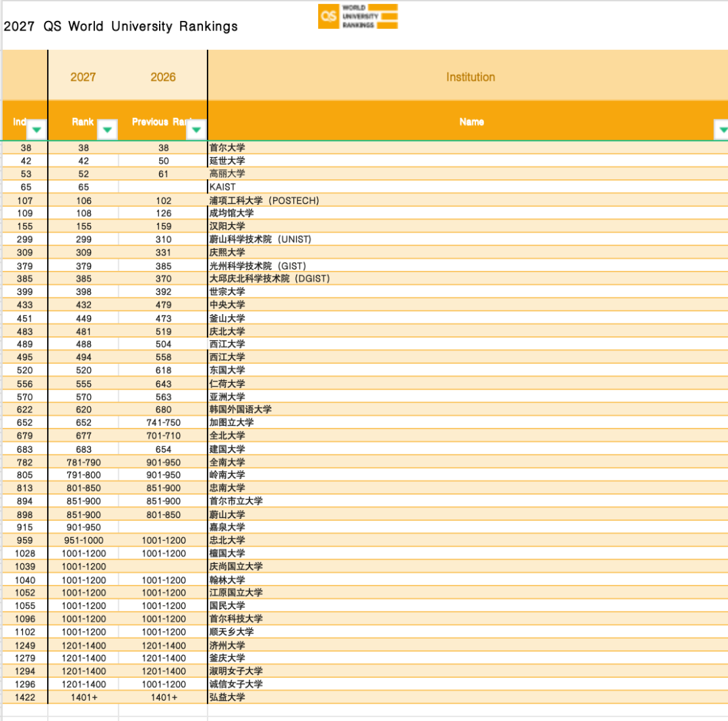Select the cell '蔚山科学技术院 (UNIST)'
The width and height of the screenshot is (728, 721).
(x=468, y=239)
